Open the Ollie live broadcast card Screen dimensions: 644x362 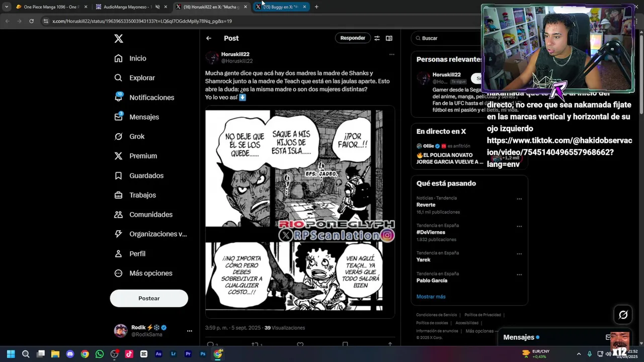[469, 153]
